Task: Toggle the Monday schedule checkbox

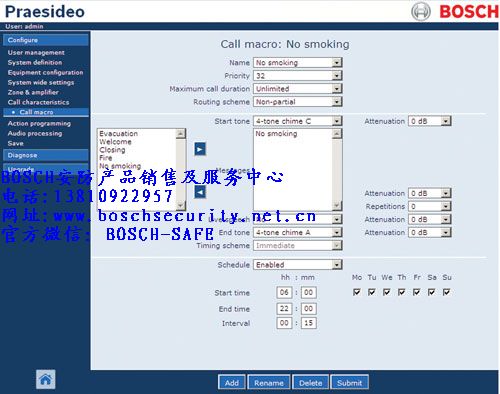Action: pyautogui.click(x=356, y=292)
